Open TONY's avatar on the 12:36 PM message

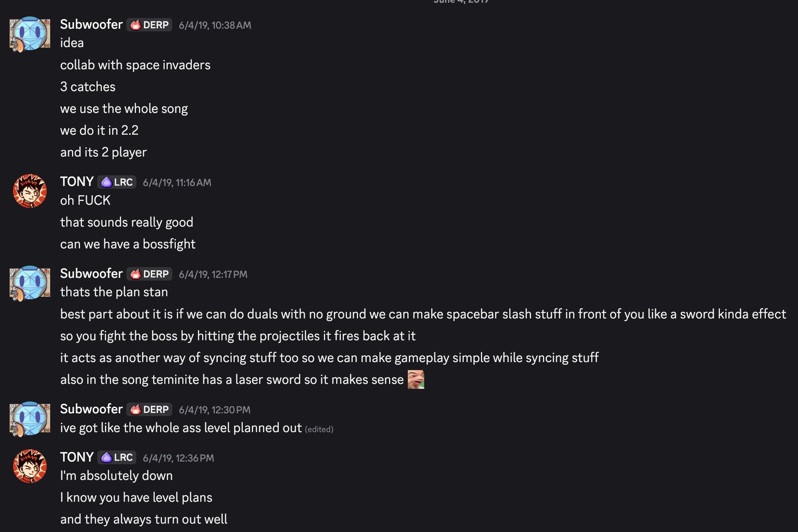pyautogui.click(x=30, y=466)
